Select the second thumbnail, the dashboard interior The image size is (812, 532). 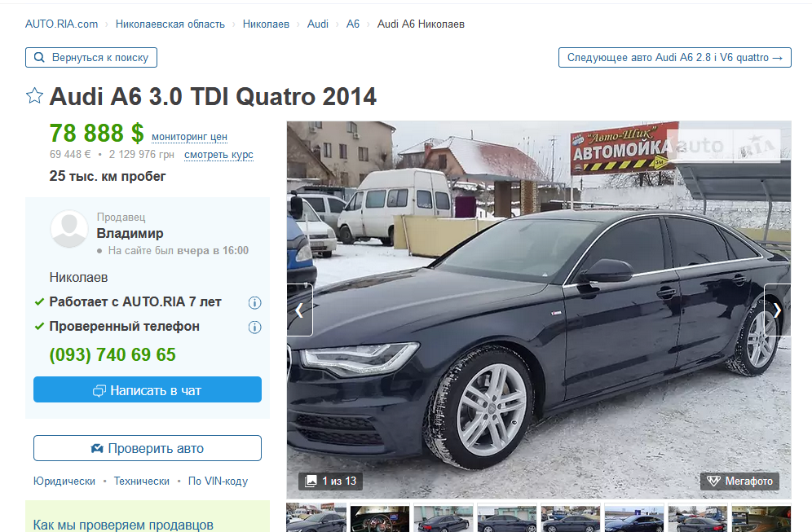click(380, 517)
